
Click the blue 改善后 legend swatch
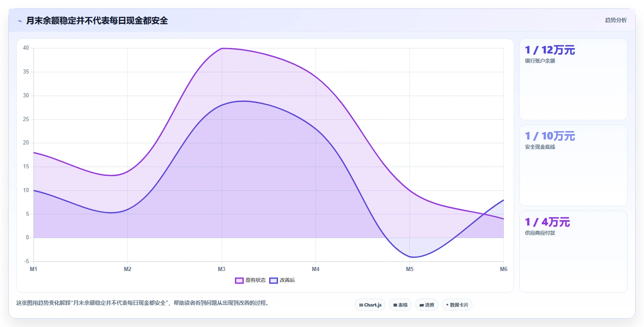pyautogui.click(x=273, y=280)
